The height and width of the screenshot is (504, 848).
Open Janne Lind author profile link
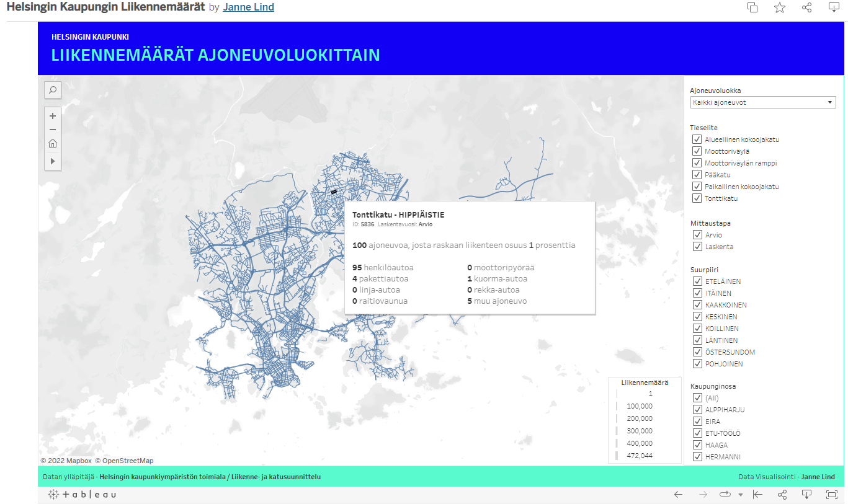pos(248,7)
